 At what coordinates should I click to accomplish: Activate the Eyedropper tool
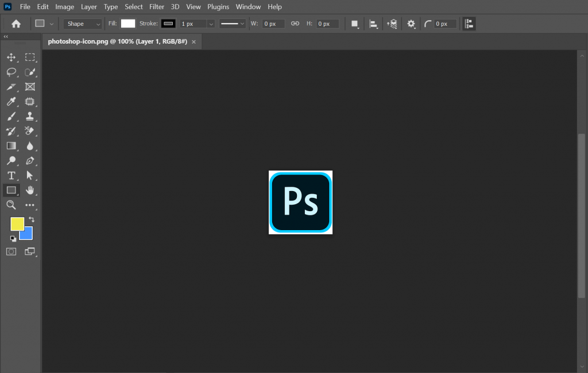click(11, 102)
